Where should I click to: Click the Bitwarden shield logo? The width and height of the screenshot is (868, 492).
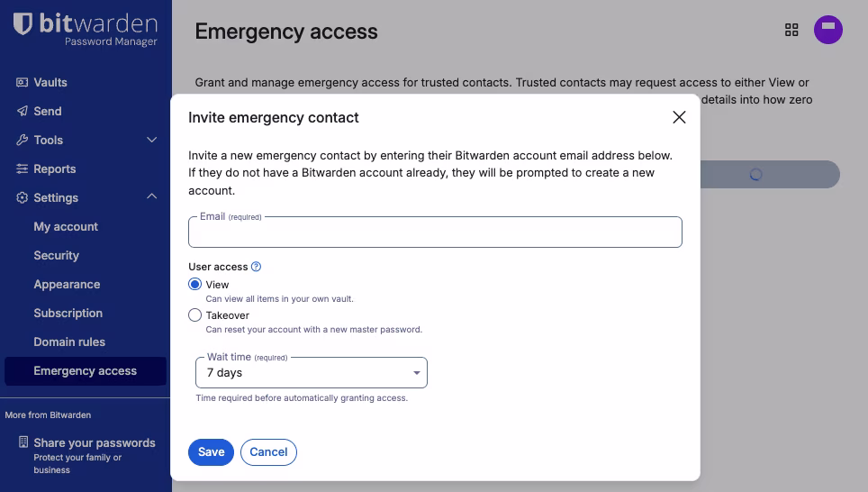click(23, 24)
